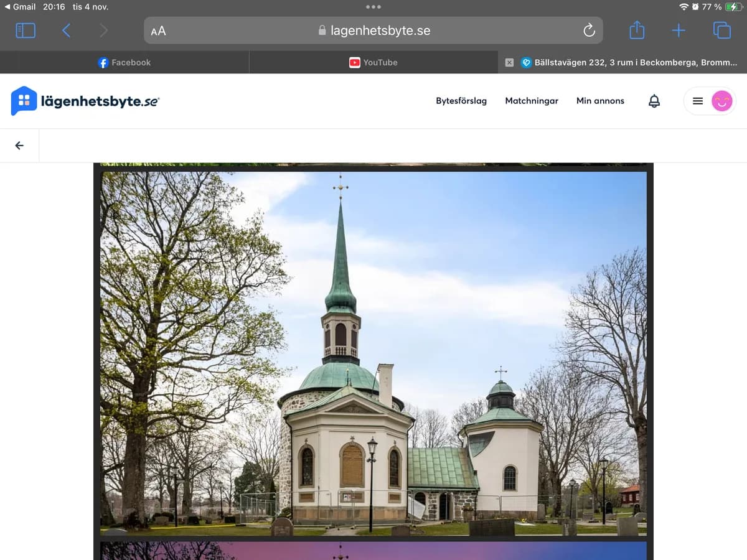Open Min annons
Screen dimensions: 747x560
[x=600, y=101]
